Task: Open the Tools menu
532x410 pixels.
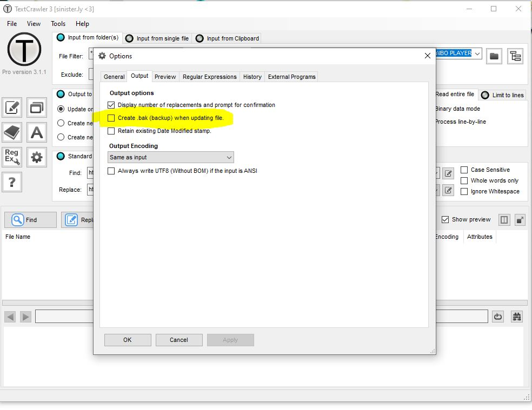Action: 58,24
